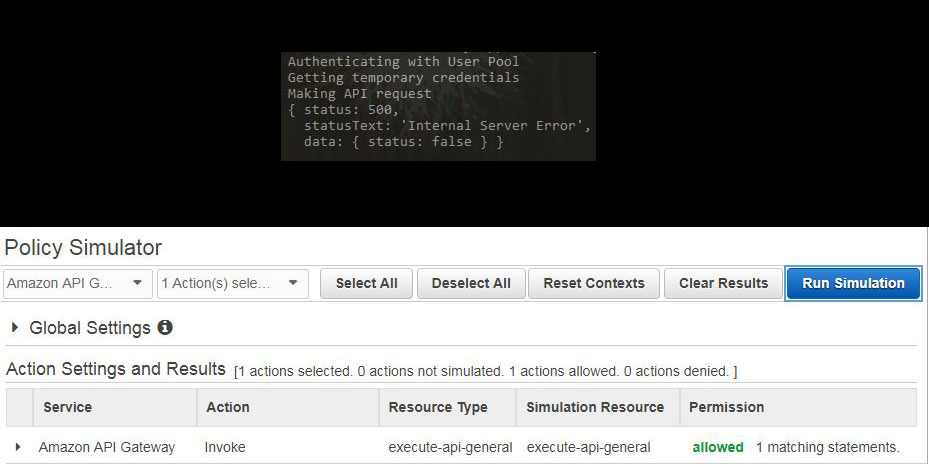
Task: Click the Policy Simulator heading
Action: pos(83,247)
